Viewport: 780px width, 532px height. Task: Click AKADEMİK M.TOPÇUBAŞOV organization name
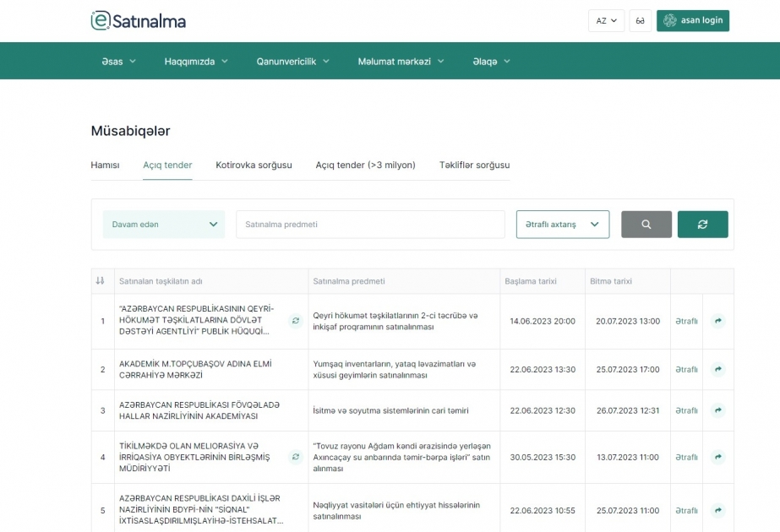195,369
